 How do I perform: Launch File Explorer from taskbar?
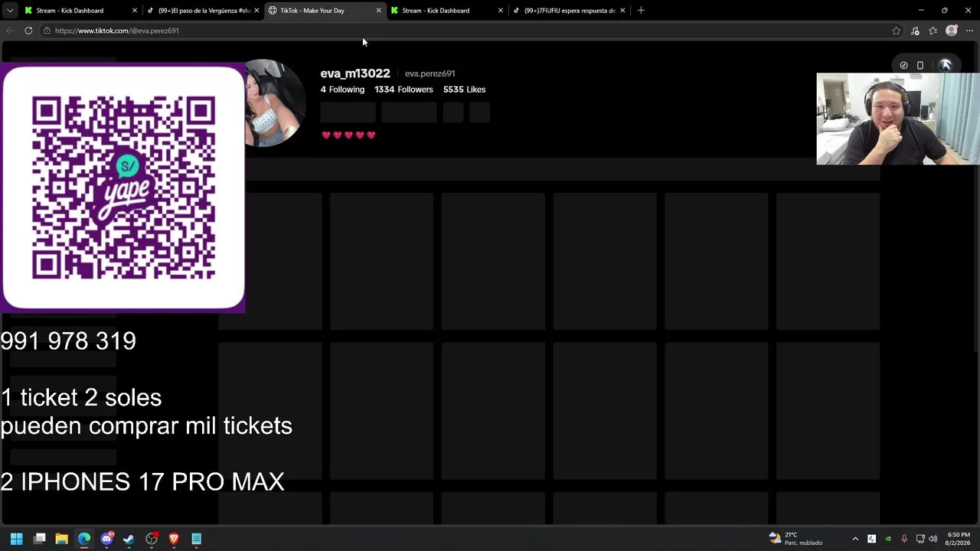[62, 539]
